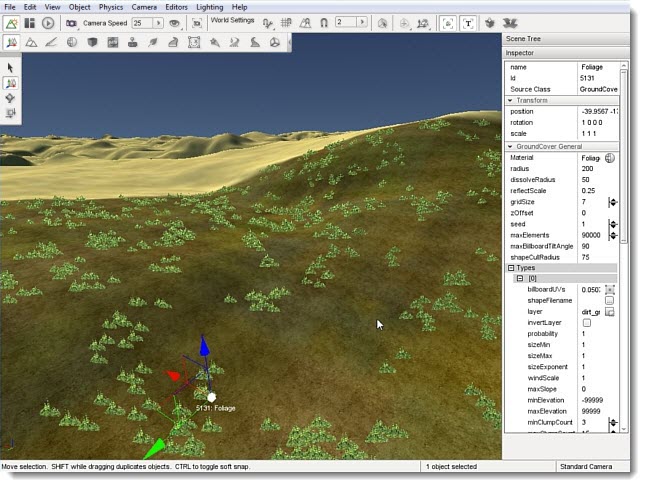Click the object bounding box toggle icon

click(447, 22)
